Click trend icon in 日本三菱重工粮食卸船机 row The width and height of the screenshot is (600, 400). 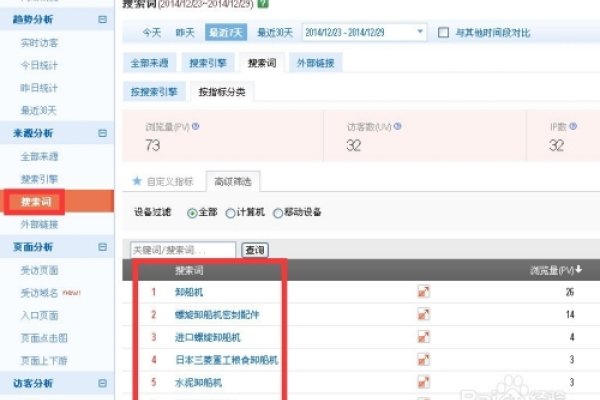(424, 359)
